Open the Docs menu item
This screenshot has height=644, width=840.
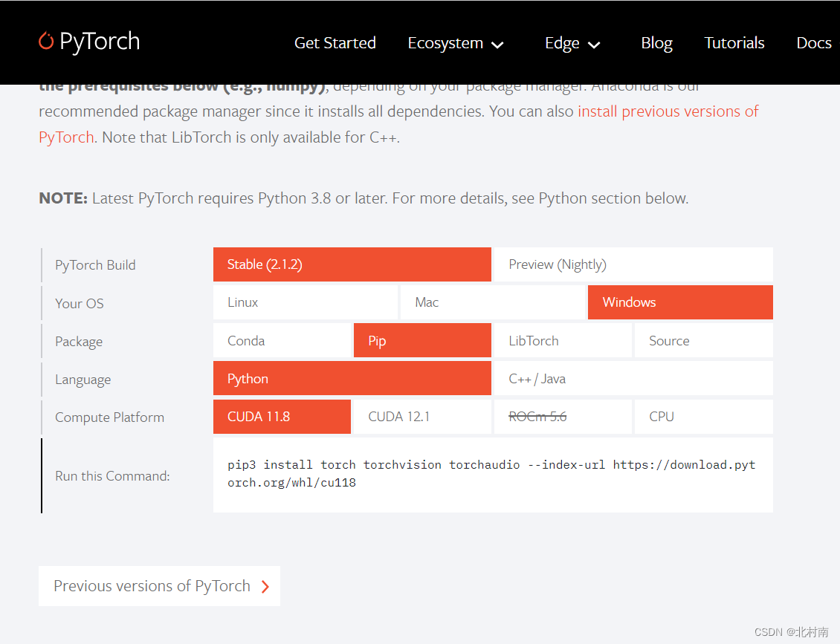tap(814, 43)
